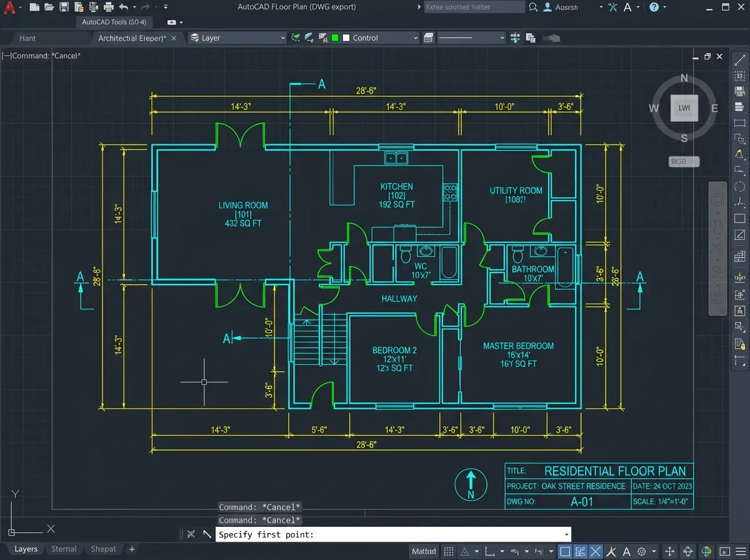Expand the Quick Access toolbar customize arrow
750x560 pixels.
point(165,7)
